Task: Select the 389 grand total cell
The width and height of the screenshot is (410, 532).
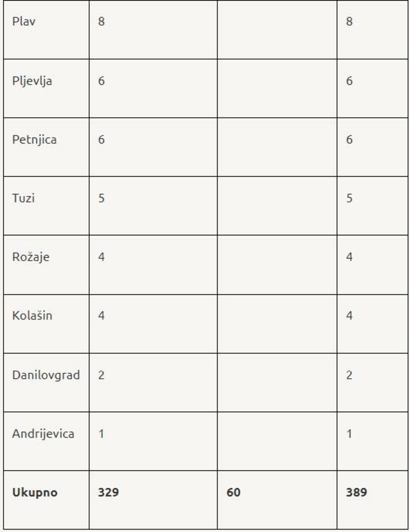Action: [x=356, y=492]
